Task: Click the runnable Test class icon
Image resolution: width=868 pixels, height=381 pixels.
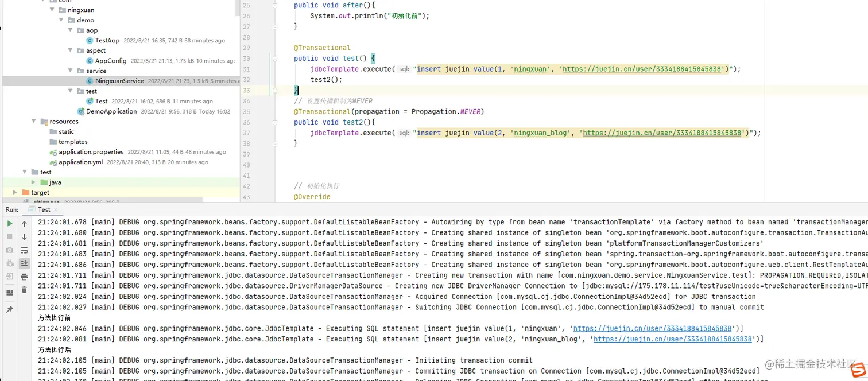Action: pos(90,101)
